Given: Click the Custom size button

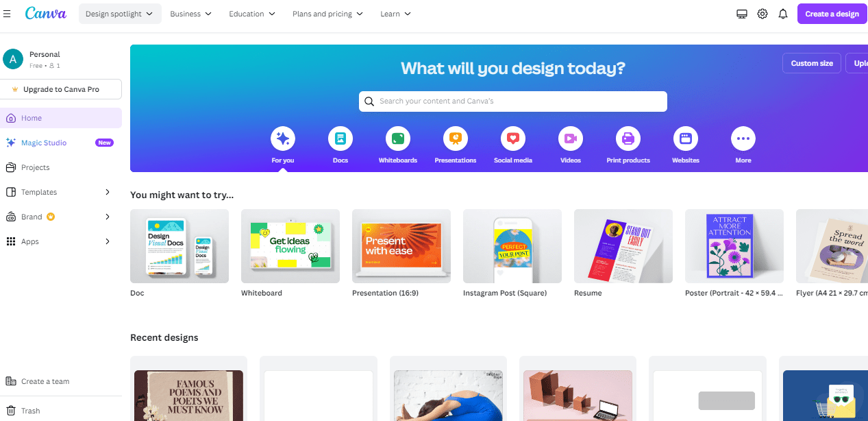Looking at the screenshot, I should coord(812,63).
